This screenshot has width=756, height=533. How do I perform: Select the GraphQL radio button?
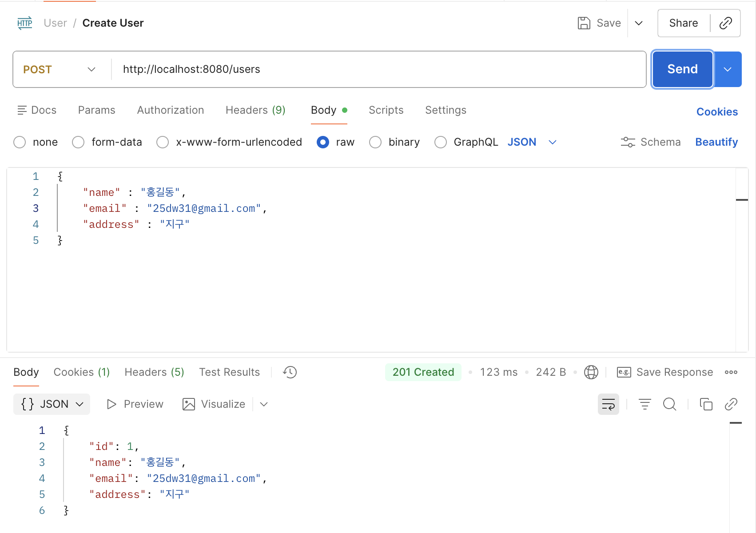(441, 142)
